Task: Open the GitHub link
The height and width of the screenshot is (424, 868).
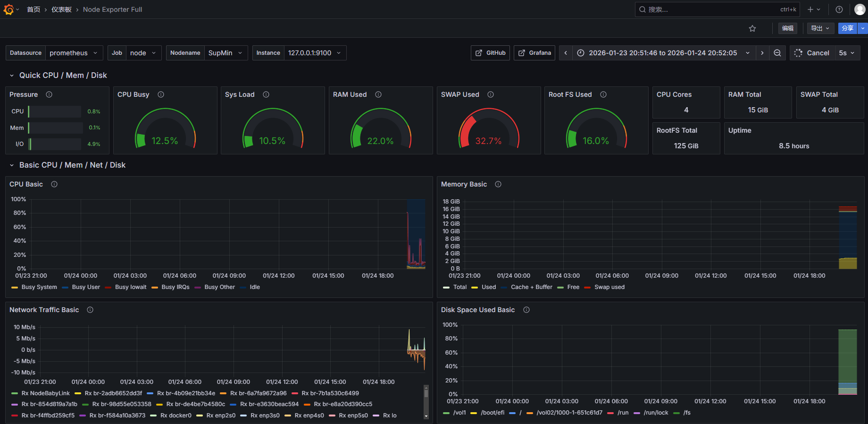Action: (x=490, y=53)
